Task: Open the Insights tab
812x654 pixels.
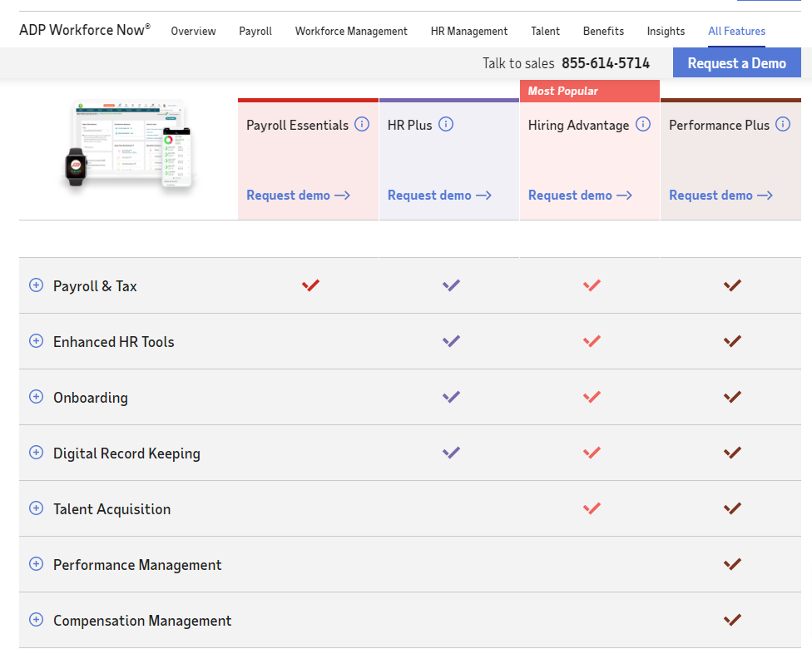Action: tap(666, 31)
